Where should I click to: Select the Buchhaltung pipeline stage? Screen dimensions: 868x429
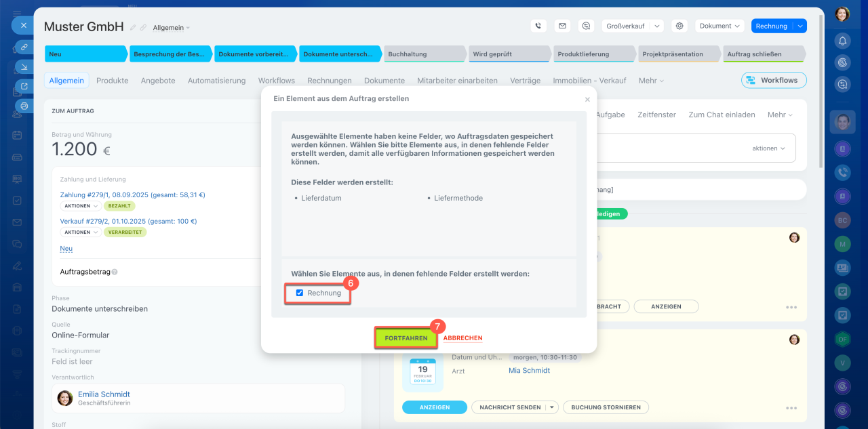coord(424,54)
